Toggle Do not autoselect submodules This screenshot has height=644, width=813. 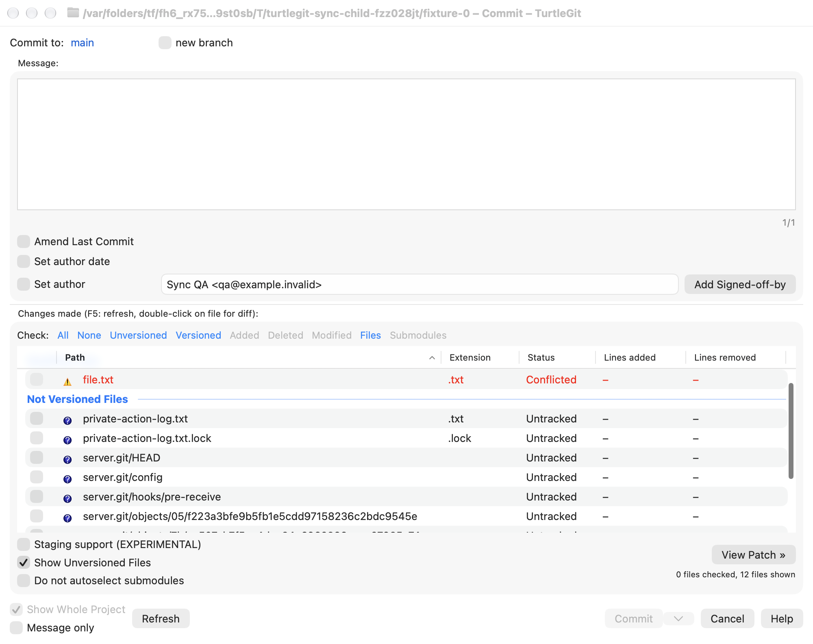point(24,581)
